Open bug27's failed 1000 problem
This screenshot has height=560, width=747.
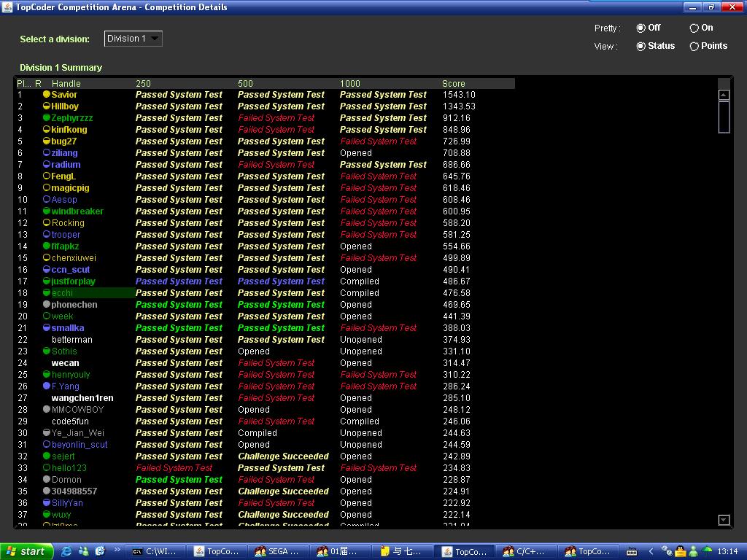click(379, 141)
